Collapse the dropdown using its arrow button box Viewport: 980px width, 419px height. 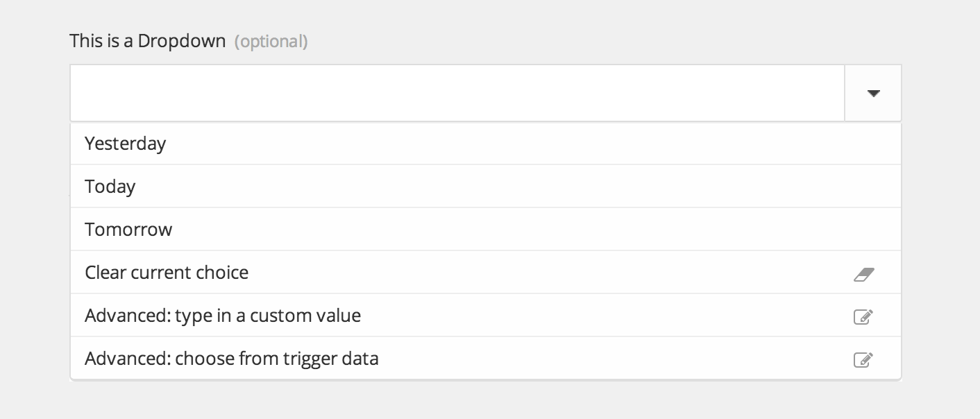(x=873, y=93)
